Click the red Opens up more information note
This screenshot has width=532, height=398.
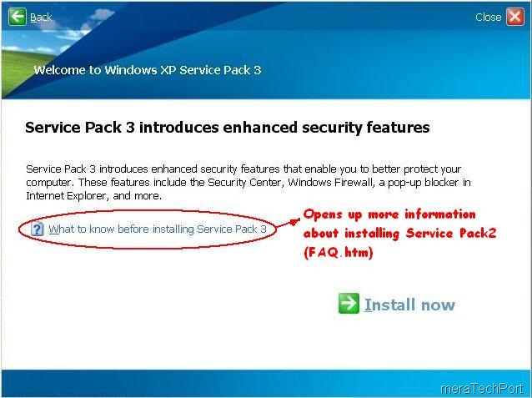coord(389,214)
